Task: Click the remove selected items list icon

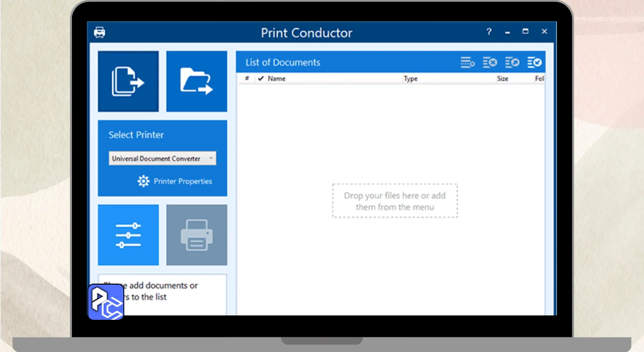Action: point(490,62)
